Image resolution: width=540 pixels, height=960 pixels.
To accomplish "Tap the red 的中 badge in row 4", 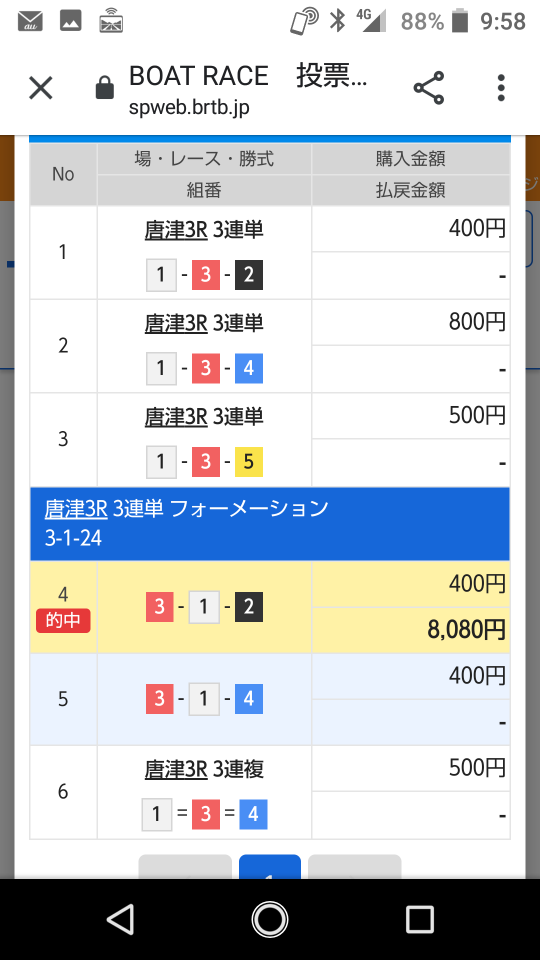I will pos(63,621).
